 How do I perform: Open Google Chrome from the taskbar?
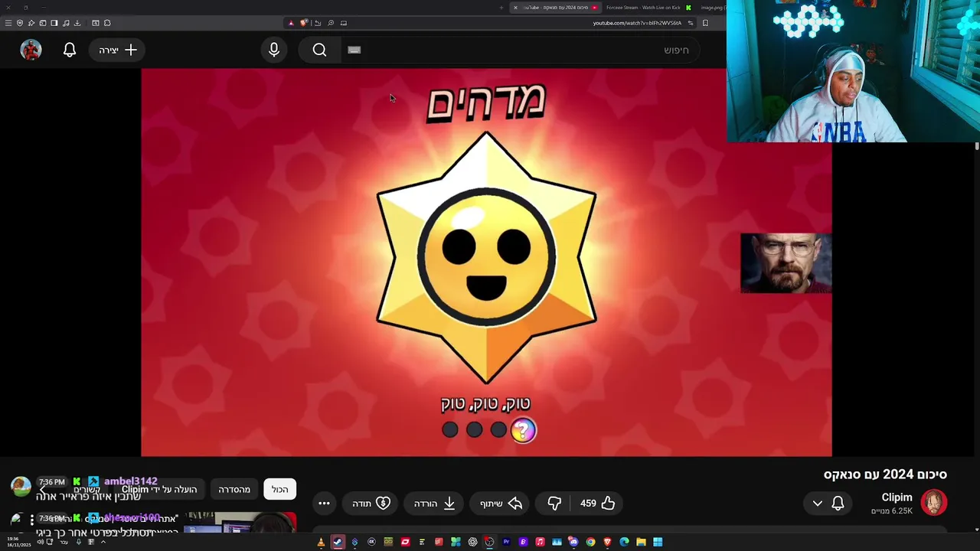[x=590, y=542]
